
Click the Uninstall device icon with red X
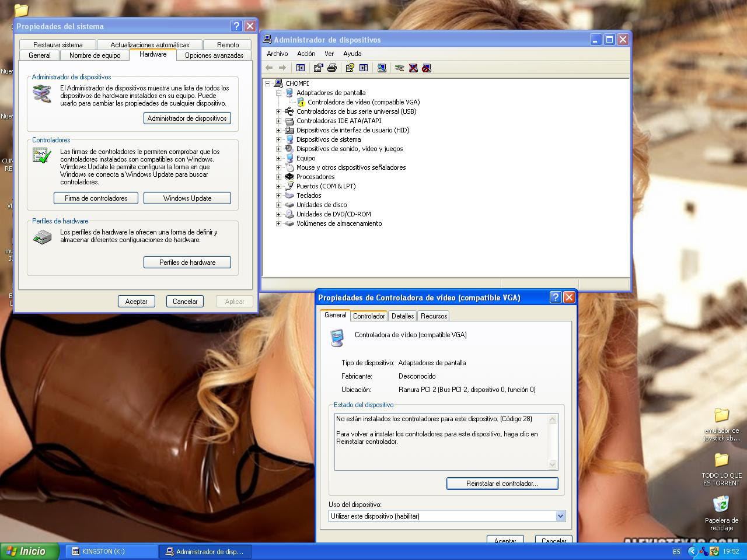click(413, 68)
